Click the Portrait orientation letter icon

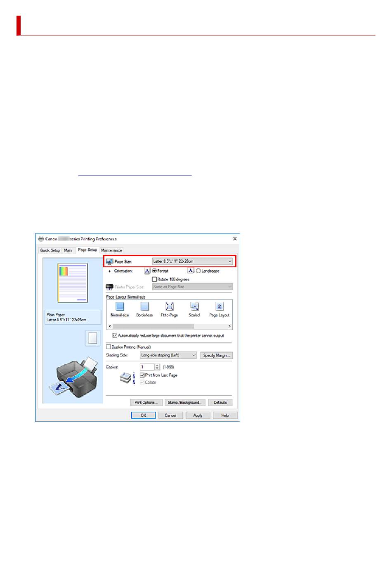pos(147,271)
